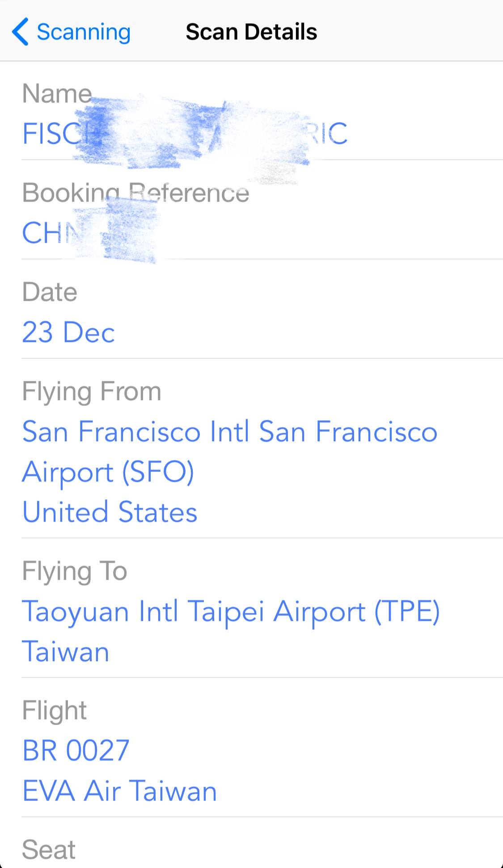503x868 pixels.
Task: Tap EVA Air Taiwan airline name
Action: (119, 791)
